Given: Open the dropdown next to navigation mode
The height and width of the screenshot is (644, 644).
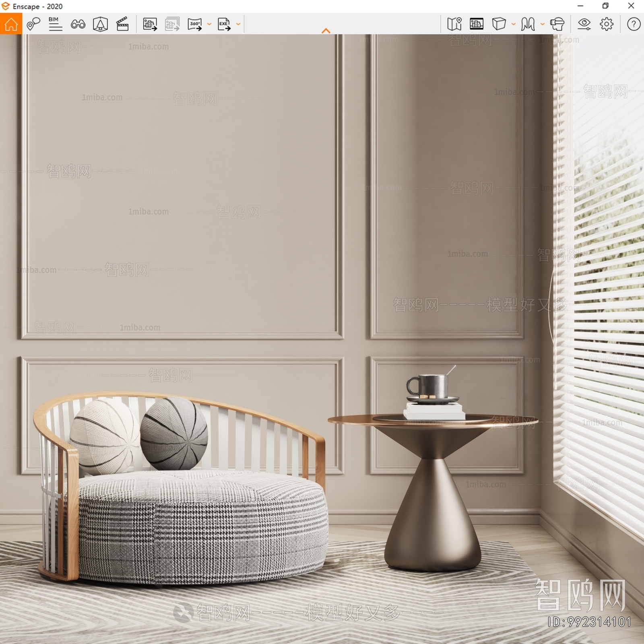Looking at the screenshot, I should click(542, 24).
